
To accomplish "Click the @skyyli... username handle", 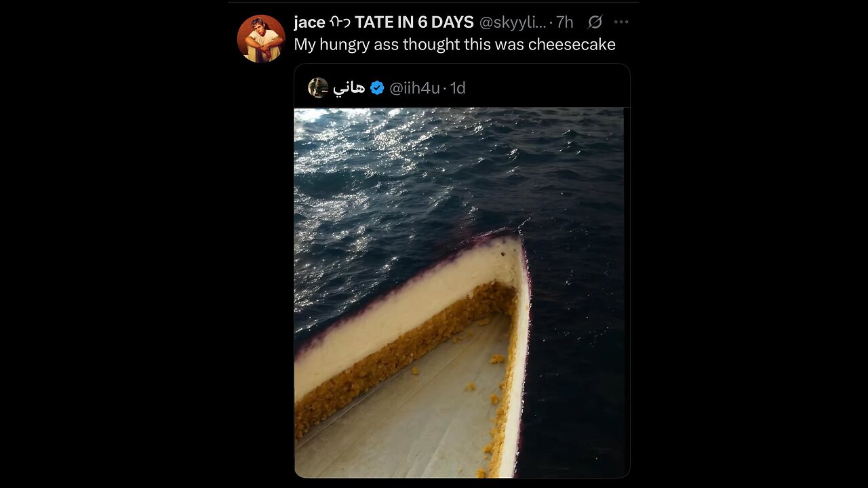I will [512, 22].
